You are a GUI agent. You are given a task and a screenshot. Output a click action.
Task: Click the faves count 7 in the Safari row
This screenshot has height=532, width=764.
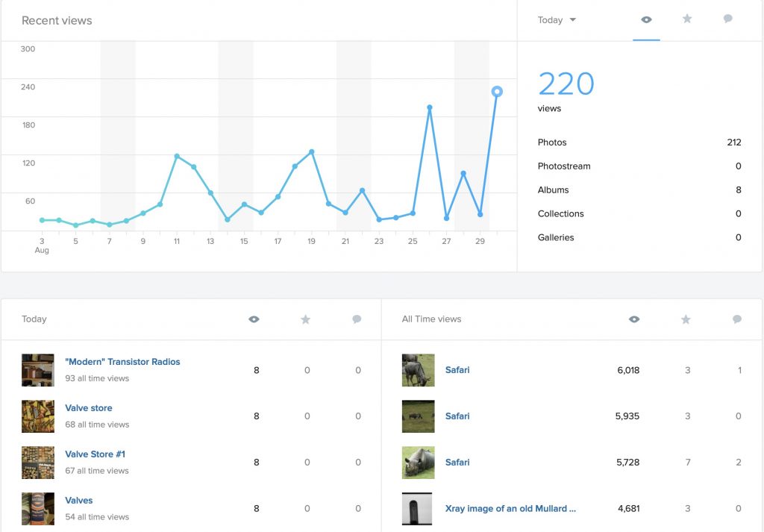pyautogui.click(x=687, y=463)
